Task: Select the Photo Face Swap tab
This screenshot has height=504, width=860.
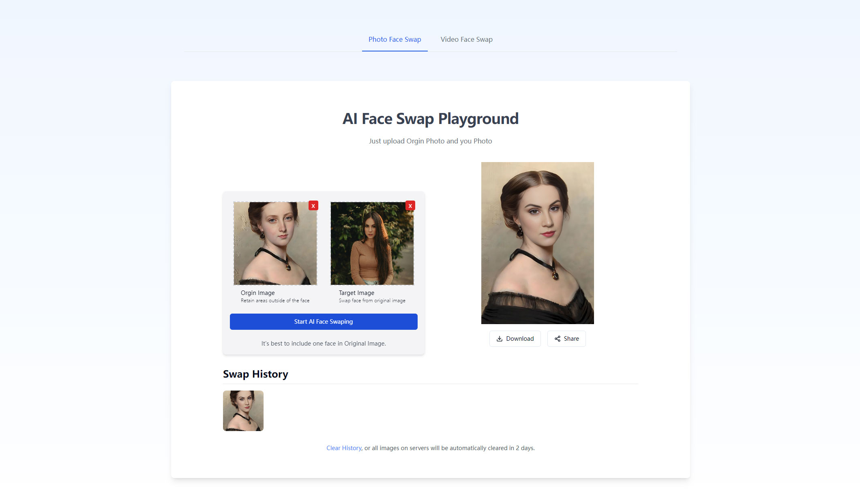Action: click(394, 39)
